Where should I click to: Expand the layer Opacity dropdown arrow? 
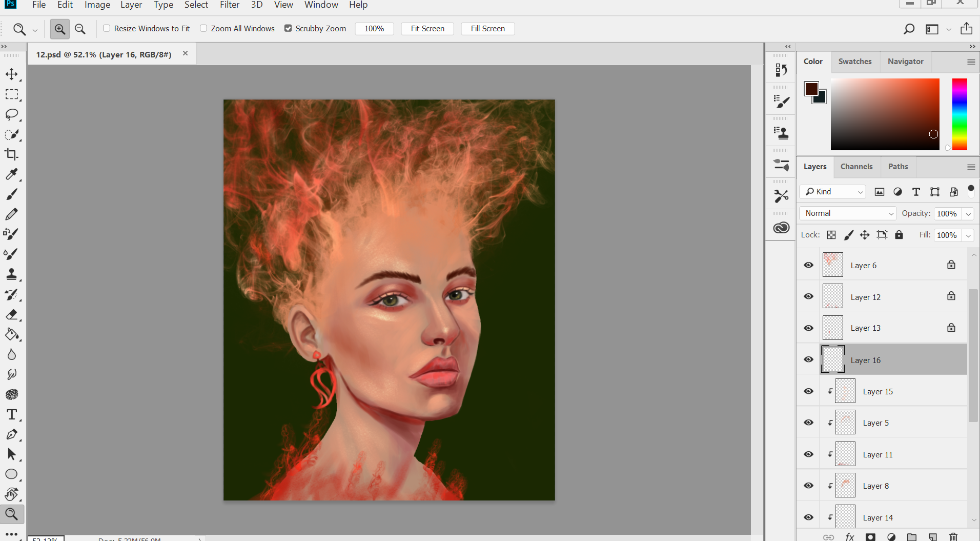968,214
